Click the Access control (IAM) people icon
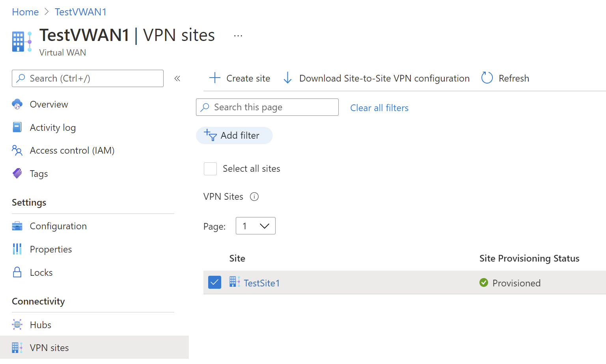Image resolution: width=606 pixels, height=364 pixels. [17, 150]
